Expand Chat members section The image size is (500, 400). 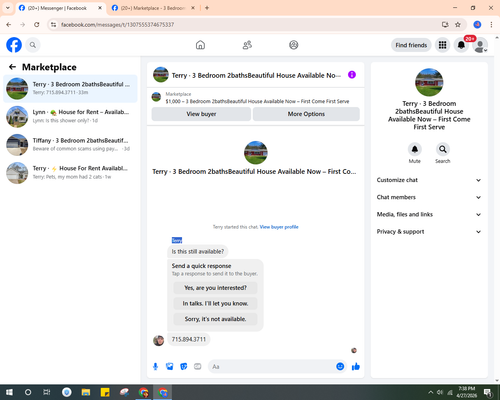tap(429, 197)
